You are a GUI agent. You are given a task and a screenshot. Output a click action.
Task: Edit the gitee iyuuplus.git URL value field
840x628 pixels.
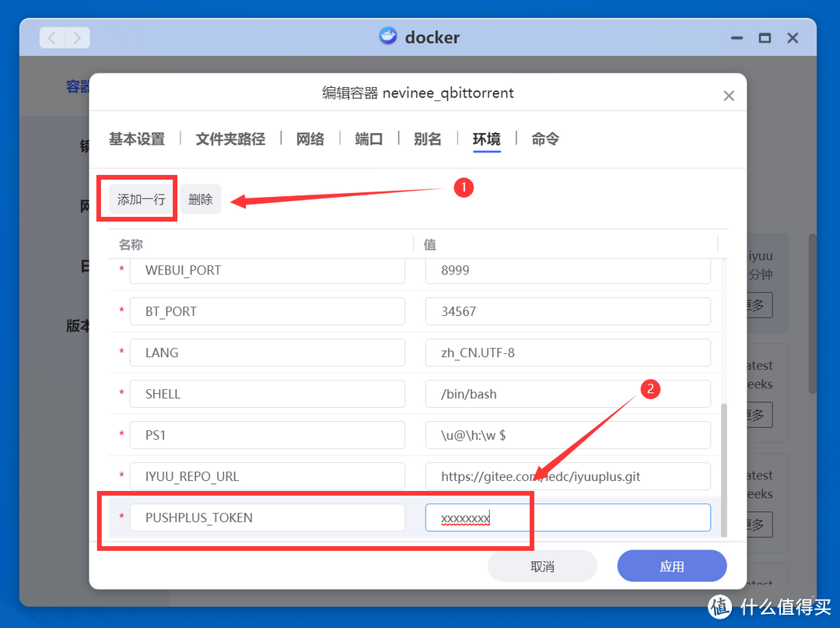point(568,476)
